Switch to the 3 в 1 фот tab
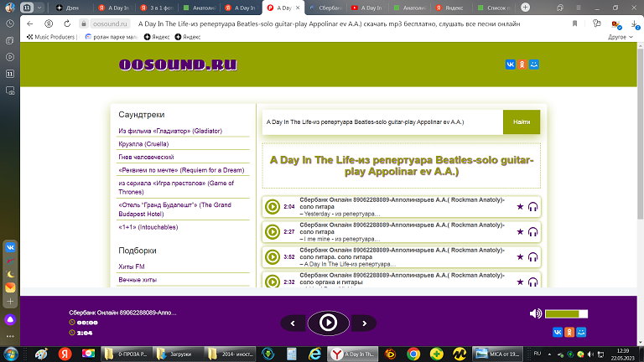This screenshot has height=362, width=644. (x=157, y=8)
